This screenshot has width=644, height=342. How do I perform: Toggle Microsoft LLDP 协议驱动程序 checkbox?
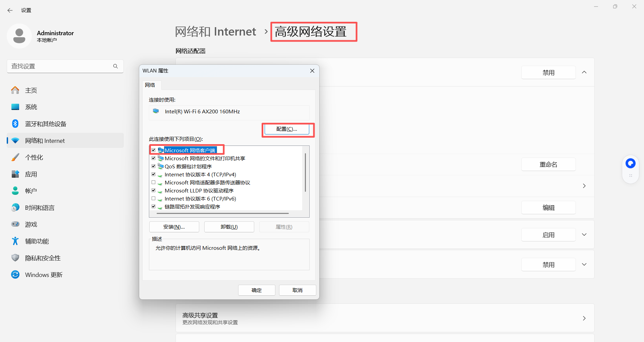[154, 190]
